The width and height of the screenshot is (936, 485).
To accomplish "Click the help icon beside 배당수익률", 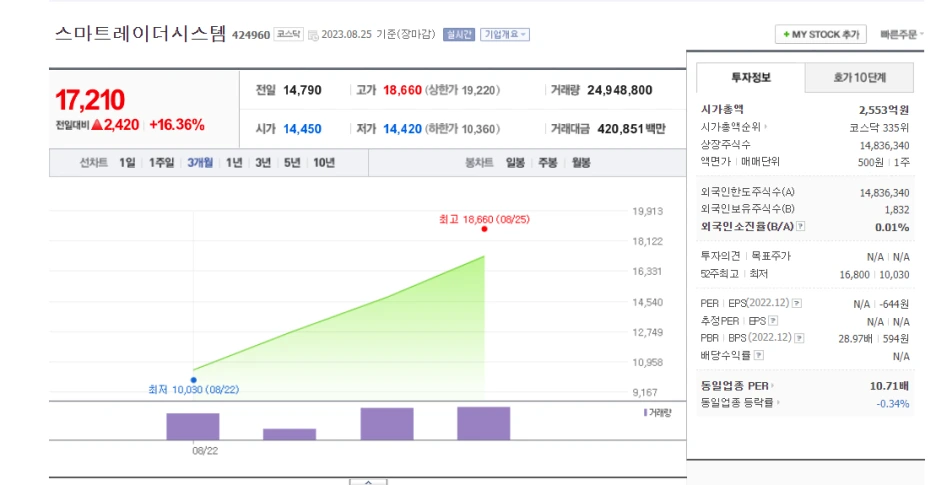I will pos(759,355).
